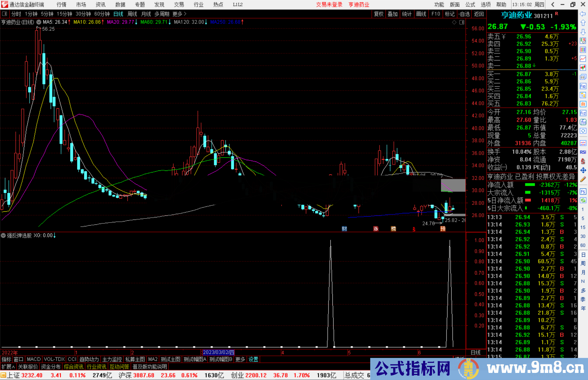This screenshot has height=380, width=588.
Task: Open the f(x) formula sidebar icon
Action: point(583,122)
